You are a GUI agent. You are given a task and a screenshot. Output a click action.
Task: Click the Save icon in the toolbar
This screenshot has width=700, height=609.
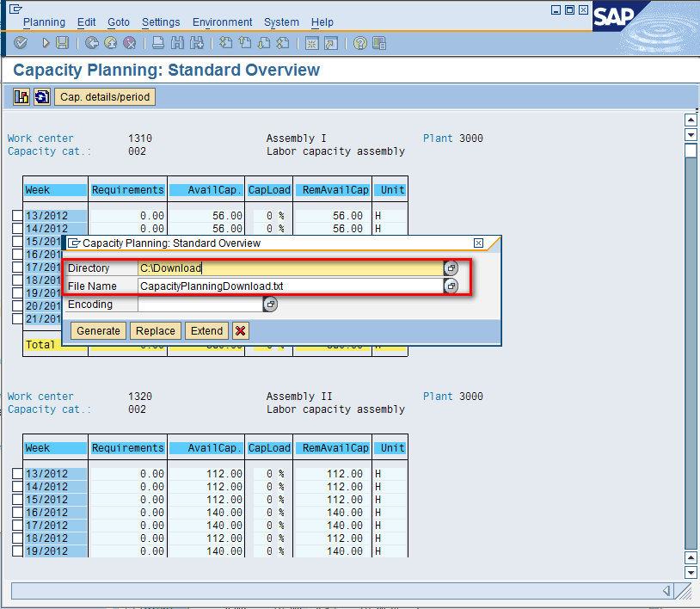(x=62, y=43)
